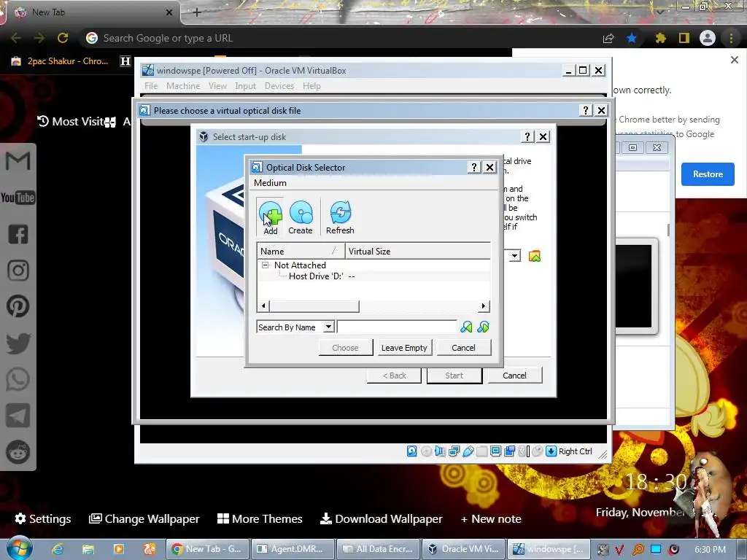This screenshot has width=747, height=560.
Task: Click the medium search text field
Action: (397, 327)
